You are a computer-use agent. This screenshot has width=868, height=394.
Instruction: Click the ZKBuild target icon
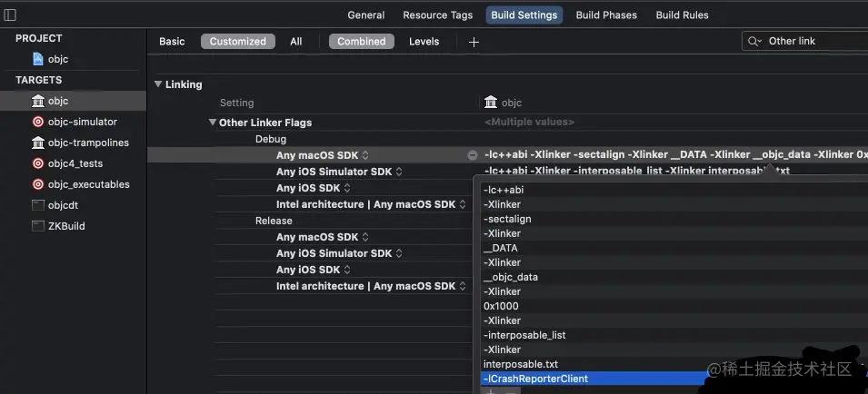pos(38,226)
